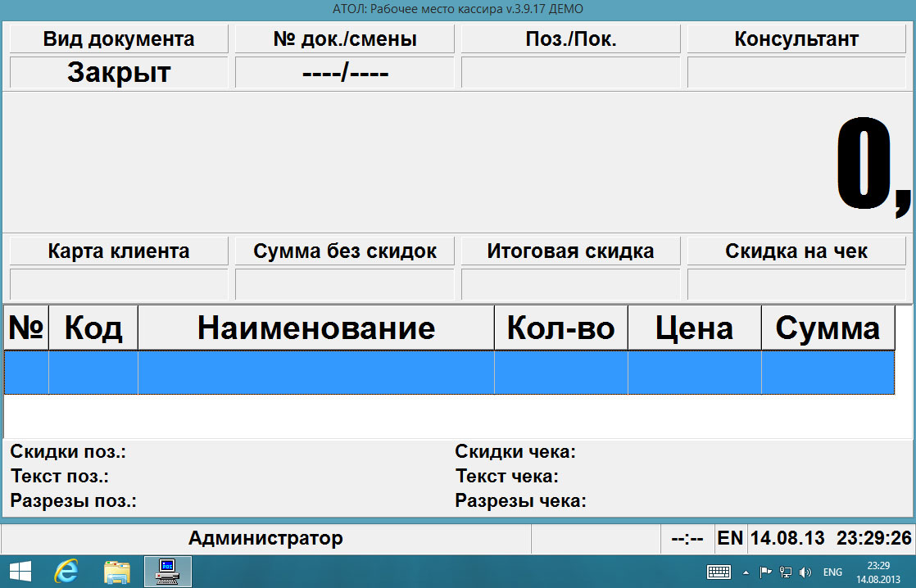
Task: Click the empty field under "Итоговая скидка"
Action: tap(570, 284)
